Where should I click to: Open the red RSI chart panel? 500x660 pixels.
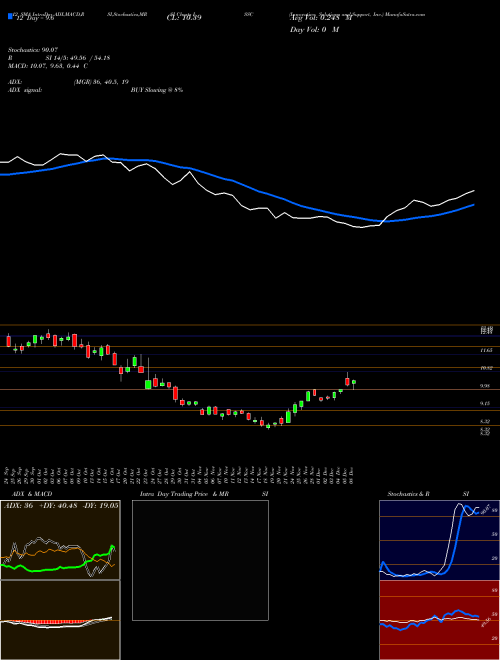(x=439, y=620)
